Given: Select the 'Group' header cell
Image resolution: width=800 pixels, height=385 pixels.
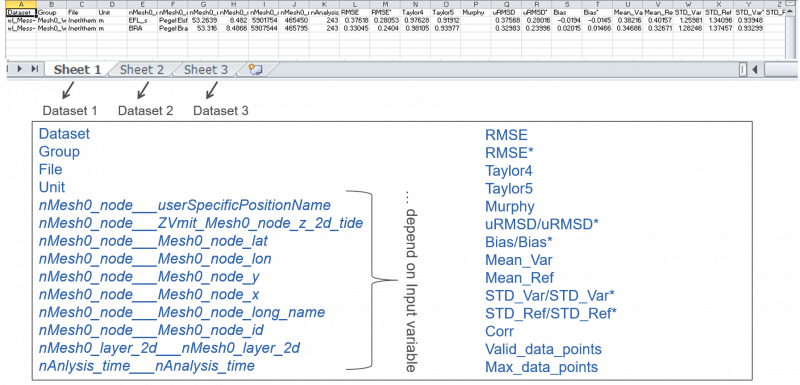Looking at the screenshot, I should pyautogui.click(x=51, y=11).
